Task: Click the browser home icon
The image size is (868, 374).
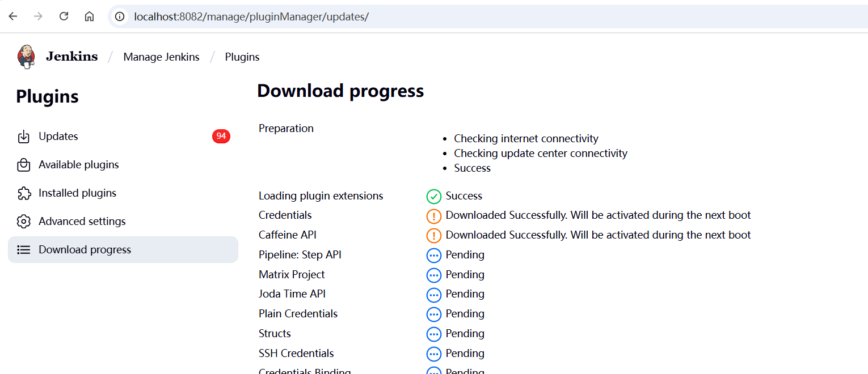Action: tap(89, 16)
